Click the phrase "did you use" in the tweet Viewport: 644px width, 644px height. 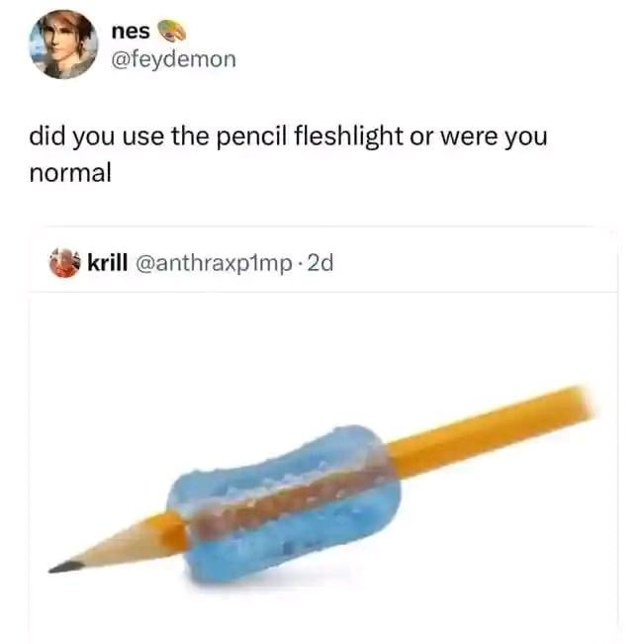click(x=97, y=137)
